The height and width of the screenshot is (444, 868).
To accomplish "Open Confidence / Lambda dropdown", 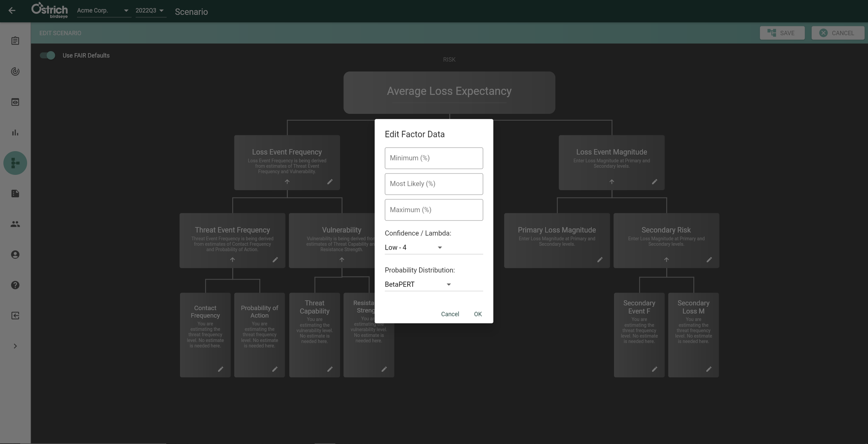I will pyautogui.click(x=413, y=248).
